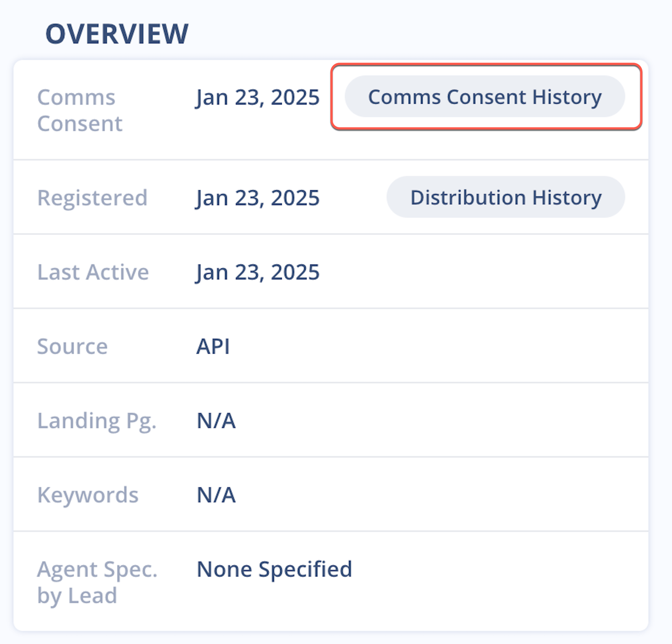Viewport: 672px width, 644px height.
Task: Select the Keywords N/A value
Action: pyautogui.click(x=216, y=495)
